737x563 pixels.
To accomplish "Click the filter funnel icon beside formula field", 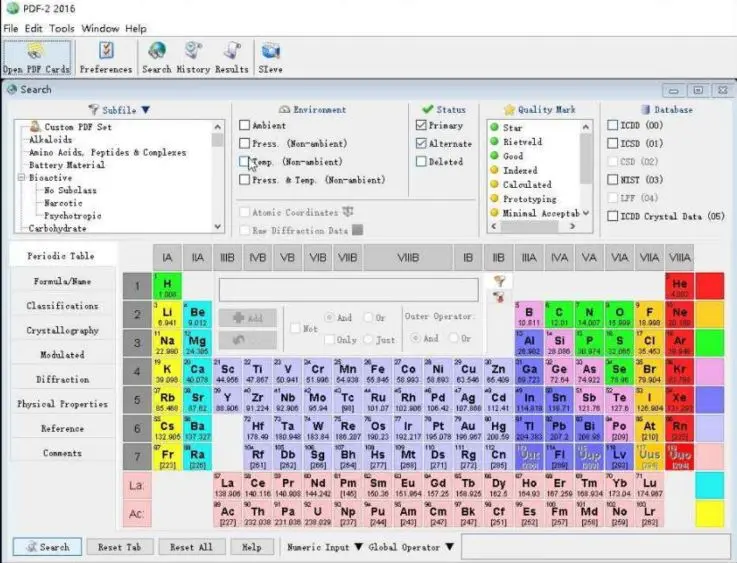I will coord(499,281).
